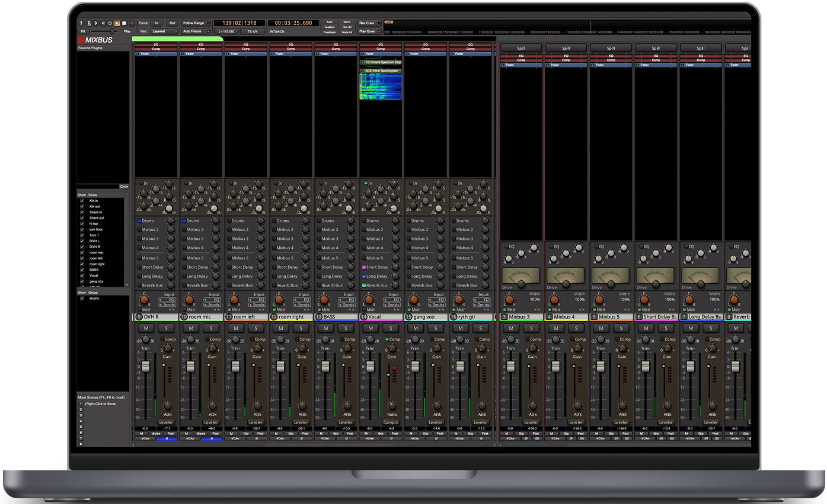This screenshot has height=504, width=827.
Task: Click the Vocal channel volume fader
Action: (371, 367)
